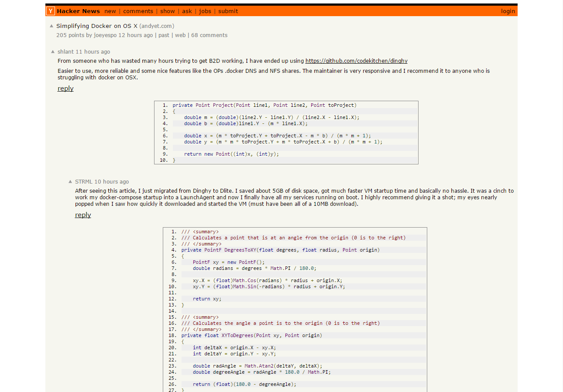This screenshot has width=563, height=392.
Task: Click code line 'double m = (double)(line2.Y - line1.Y)'
Action: (271, 117)
